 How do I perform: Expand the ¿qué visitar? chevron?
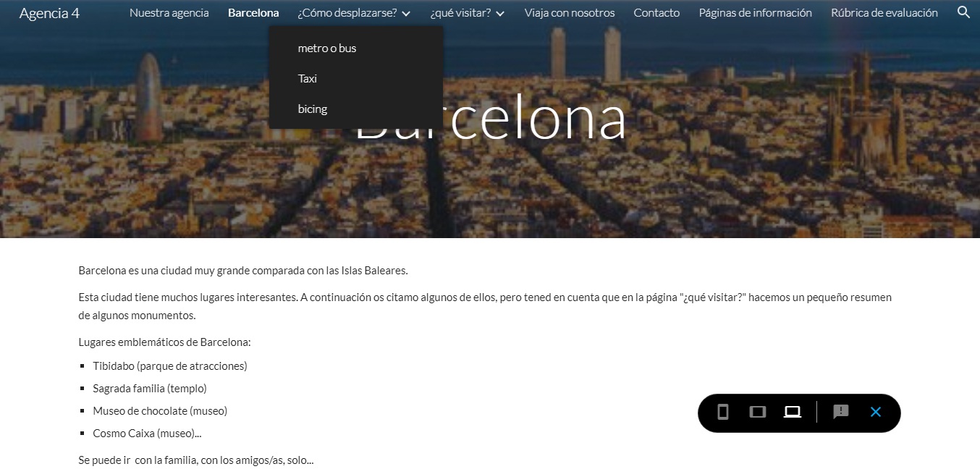[x=500, y=13]
